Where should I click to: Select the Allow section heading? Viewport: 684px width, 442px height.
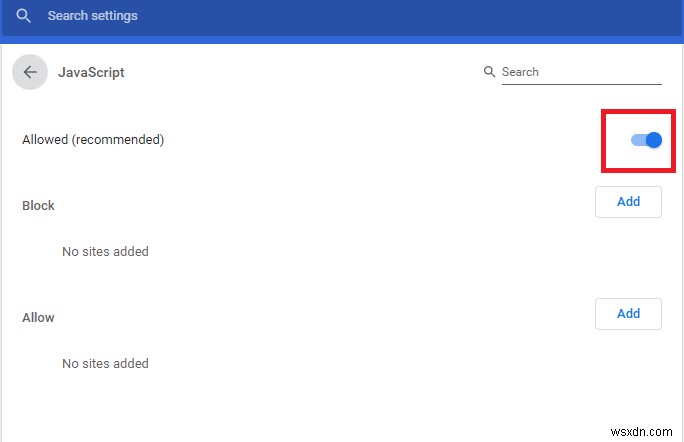38,317
